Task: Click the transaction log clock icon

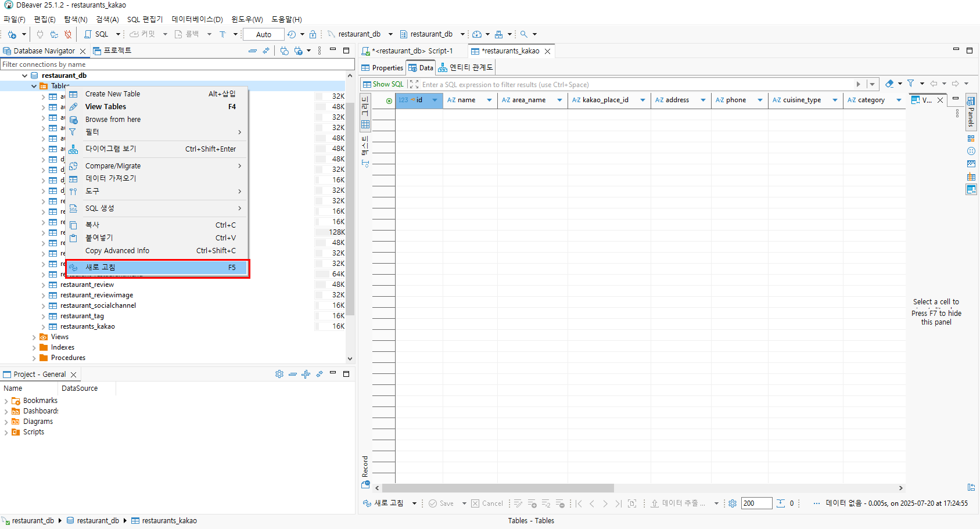Action: click(x=292, y=34)
